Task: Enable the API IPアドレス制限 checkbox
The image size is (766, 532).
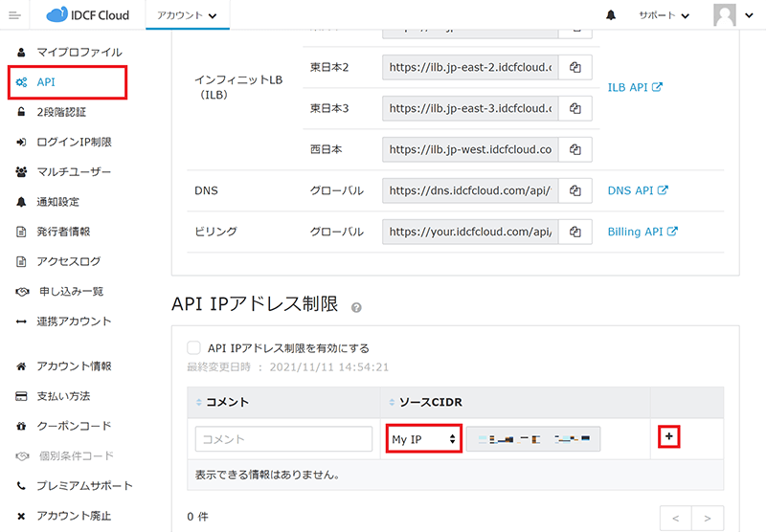Action: tap(194, 348)
